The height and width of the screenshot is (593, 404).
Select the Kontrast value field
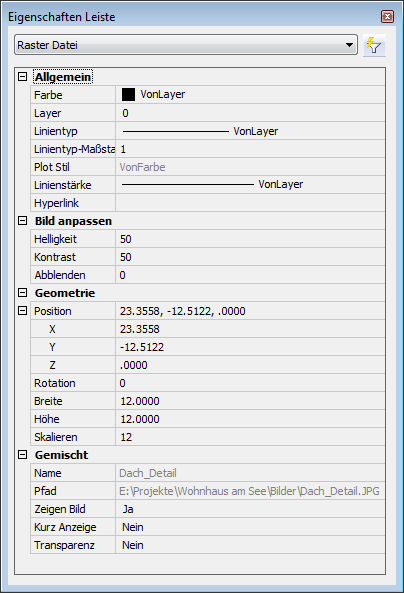click(250, 257)
